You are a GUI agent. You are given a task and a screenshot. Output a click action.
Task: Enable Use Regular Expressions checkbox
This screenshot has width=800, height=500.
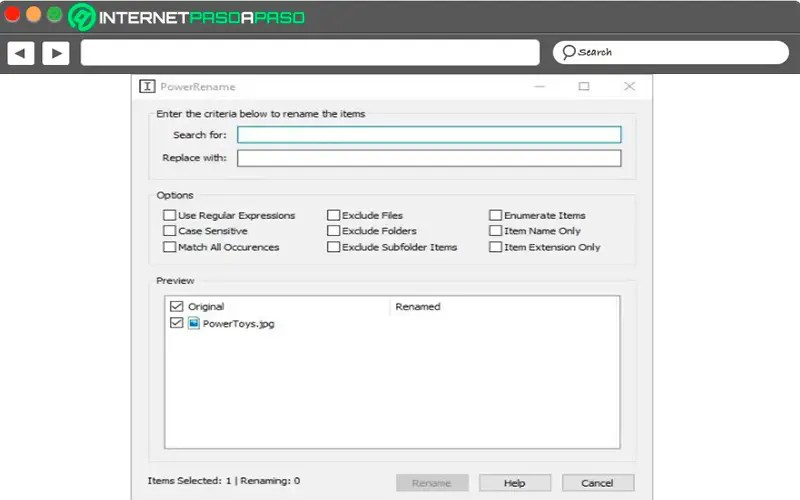click(x=169, y=215)
